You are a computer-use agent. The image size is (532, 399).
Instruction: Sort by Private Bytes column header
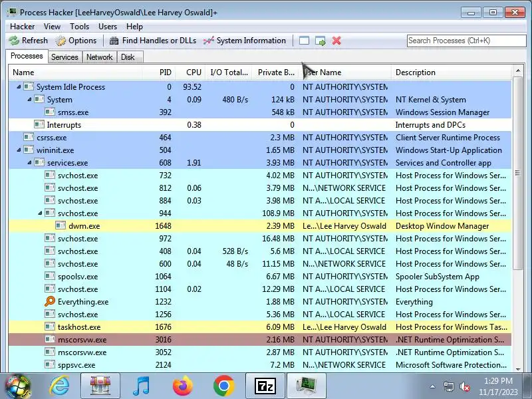[276, 72]
